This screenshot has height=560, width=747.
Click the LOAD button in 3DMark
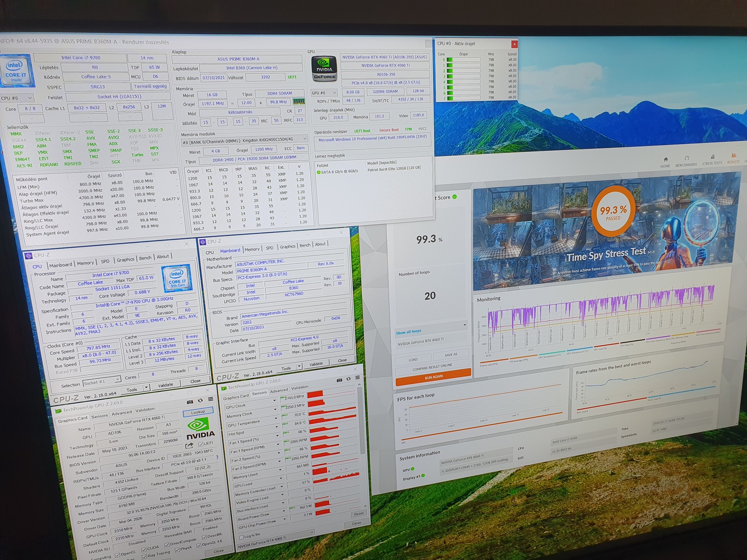point(413,359)
